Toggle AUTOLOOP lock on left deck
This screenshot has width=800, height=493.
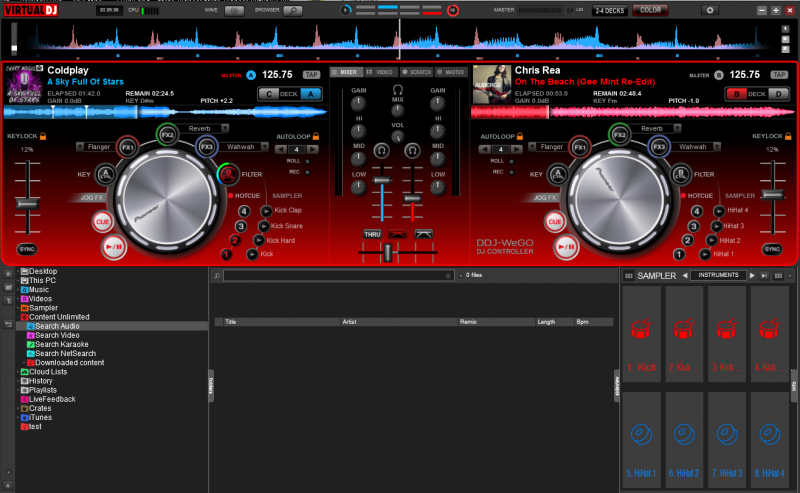click(x=316, y=136)
